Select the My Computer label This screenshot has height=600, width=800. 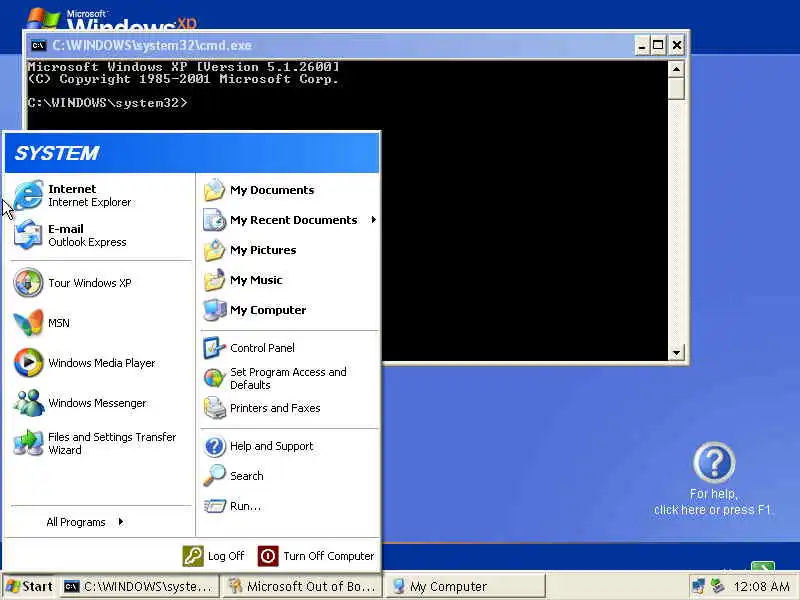[x=268, y=310]
